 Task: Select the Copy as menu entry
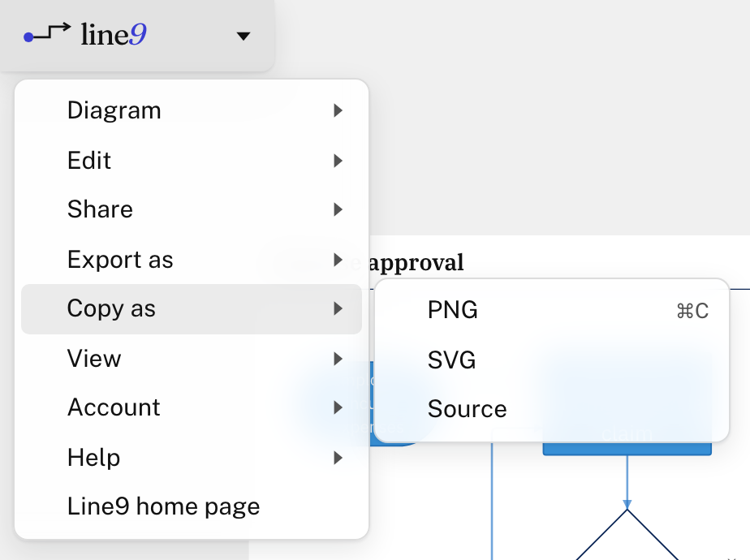point(192,309)
